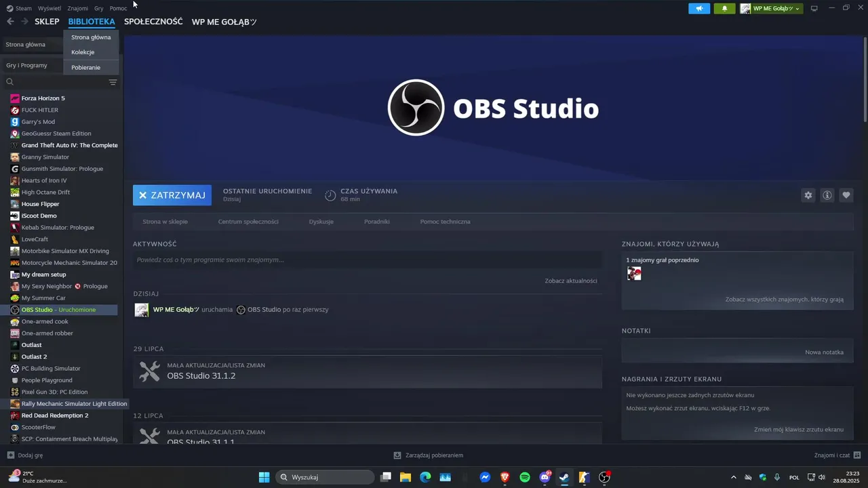Click the Windows taskbar Wyszukaj search box
The height and width of the screenshot is (488, 868).
tap(325, 477)
